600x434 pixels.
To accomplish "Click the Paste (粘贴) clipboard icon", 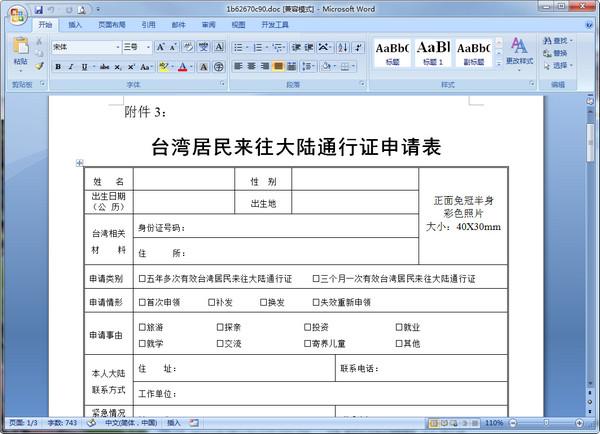I will coord(21,45).
